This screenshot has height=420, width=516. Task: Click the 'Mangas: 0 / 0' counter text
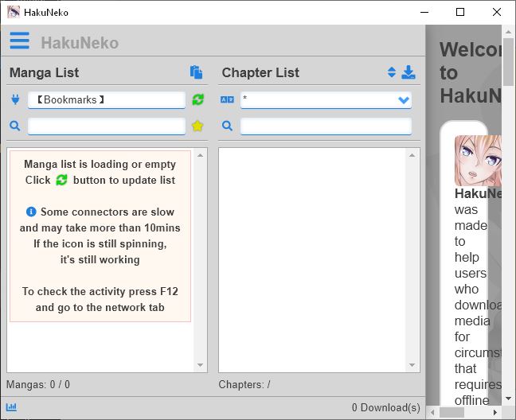click(38, 384)
